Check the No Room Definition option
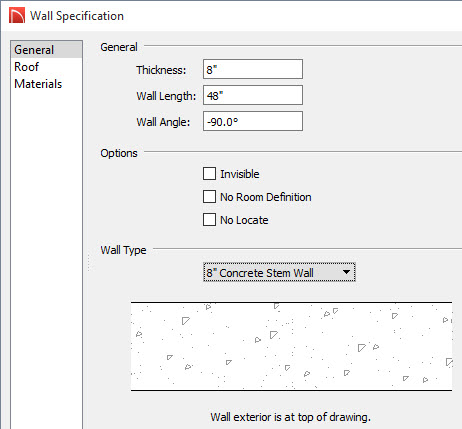 209,197
